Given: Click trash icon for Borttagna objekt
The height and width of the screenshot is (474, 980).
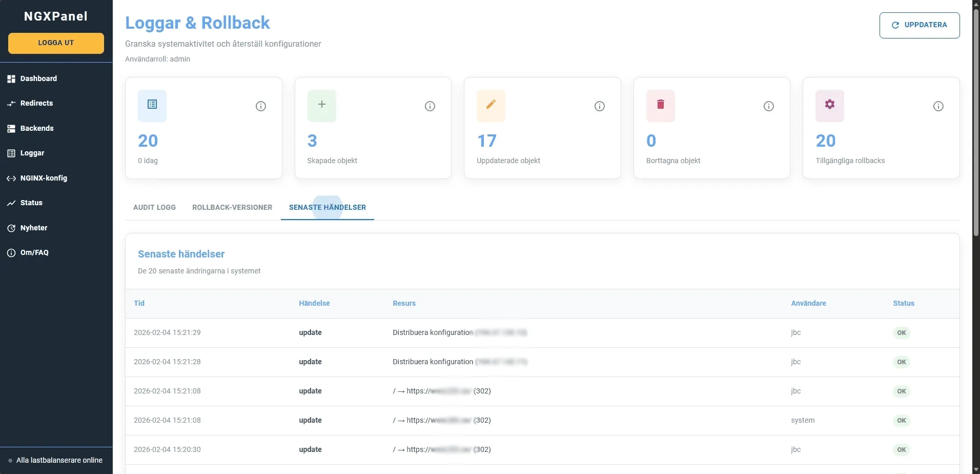Looking at the screenshot, I should [661, 105].
